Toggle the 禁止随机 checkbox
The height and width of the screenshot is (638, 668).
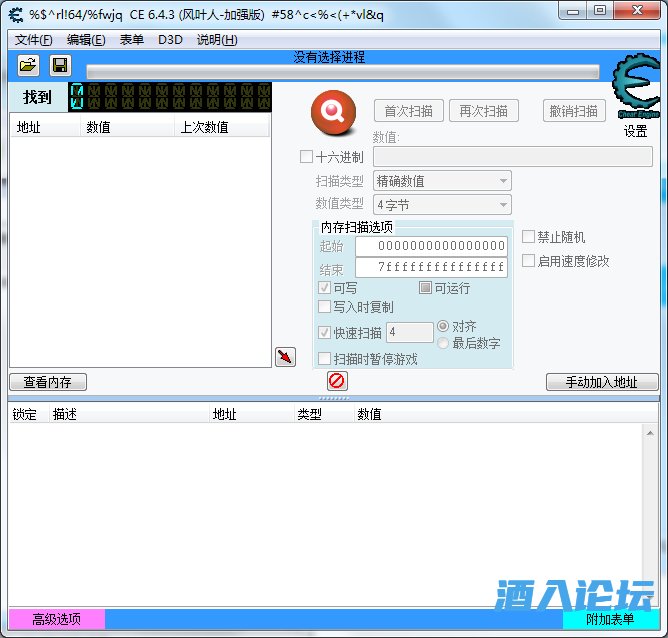(529, 237)
